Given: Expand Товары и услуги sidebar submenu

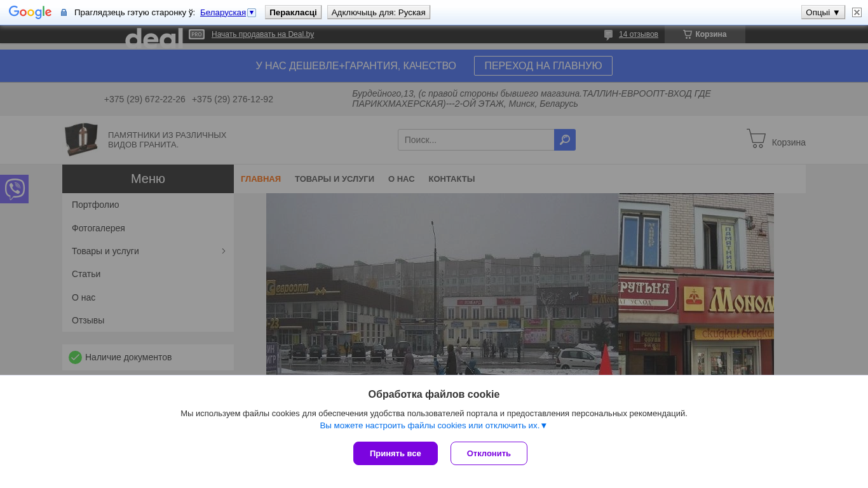Looking at the screenshot, I should click(x=223, y=251).
